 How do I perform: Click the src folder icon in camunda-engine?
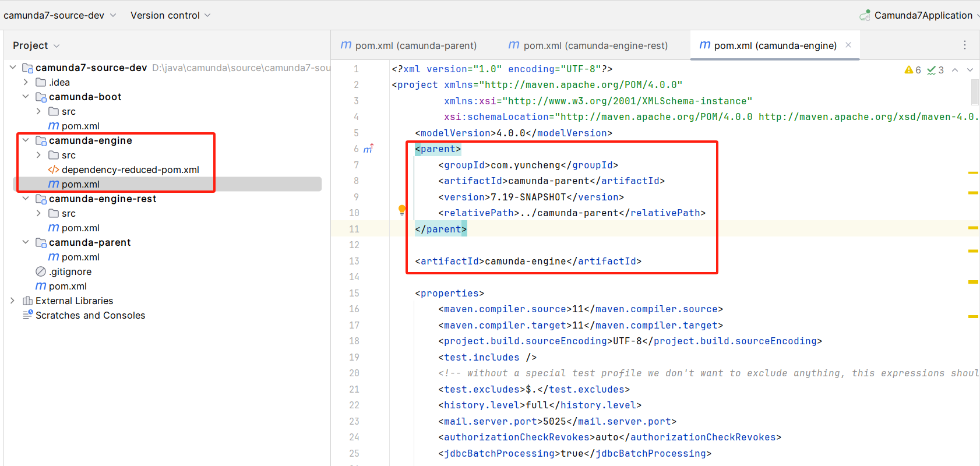coord(54,155)
